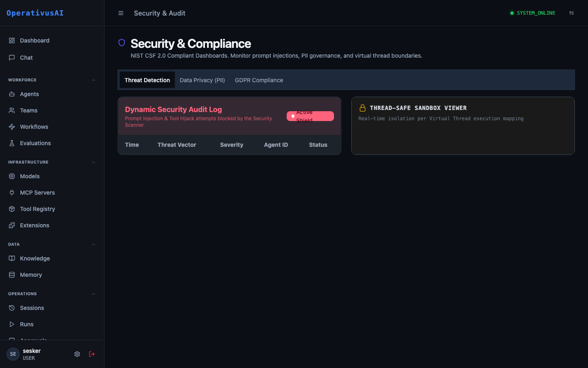
Task: Click the Memory database icon
Action: 12,275
